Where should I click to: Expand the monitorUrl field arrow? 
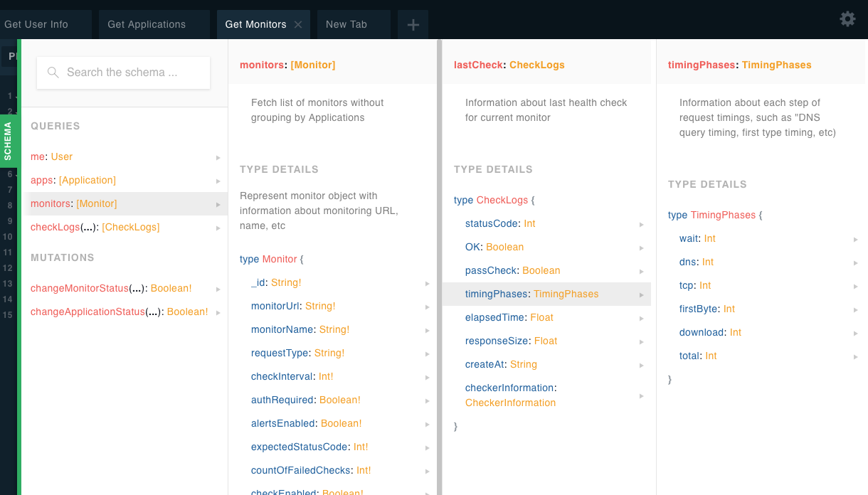(x=428, y=307)
